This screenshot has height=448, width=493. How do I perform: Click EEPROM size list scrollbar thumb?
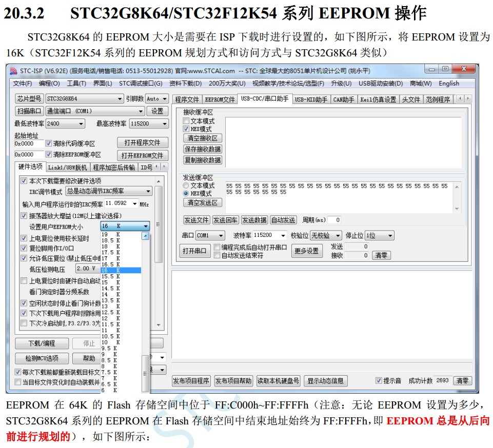[x=145, y=373]
